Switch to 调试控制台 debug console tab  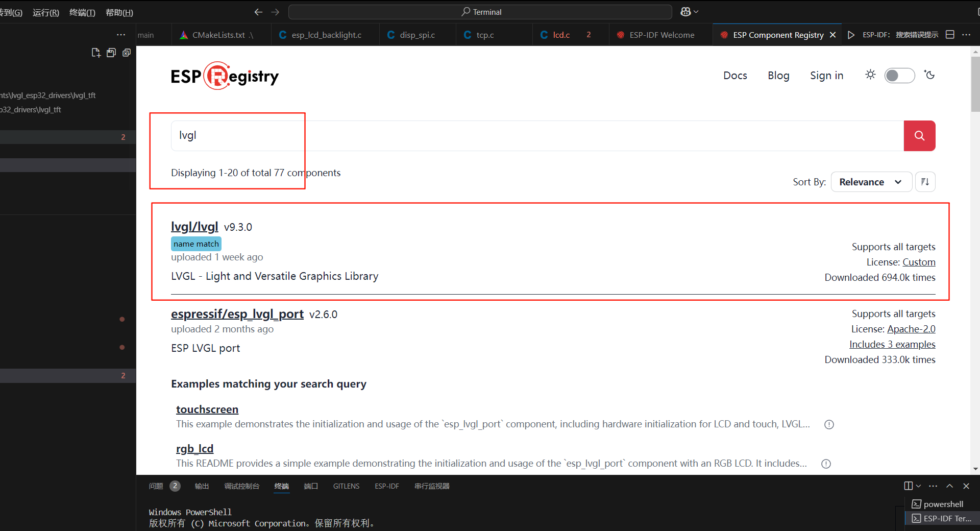point(241,486)
